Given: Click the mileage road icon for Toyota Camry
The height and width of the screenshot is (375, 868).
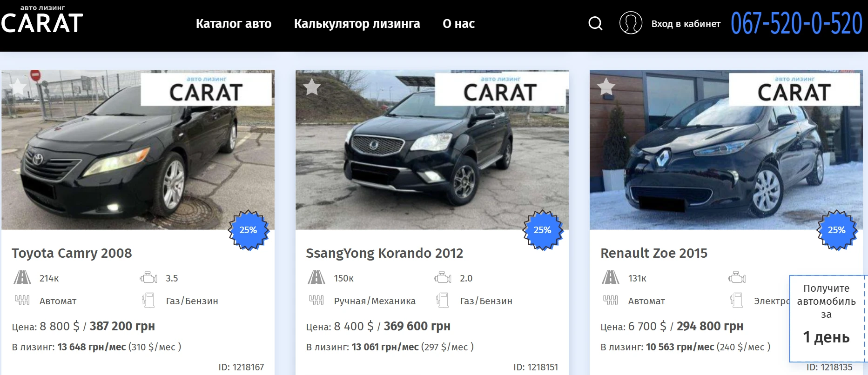Looking at the screenshot, I should click(x=22, y=278).
